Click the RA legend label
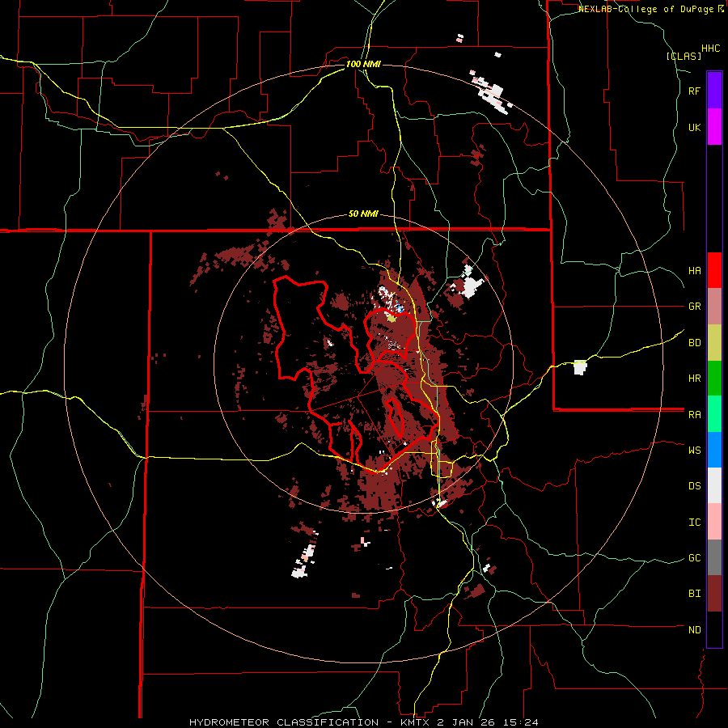The image size is (728, 728). [694, 415]
